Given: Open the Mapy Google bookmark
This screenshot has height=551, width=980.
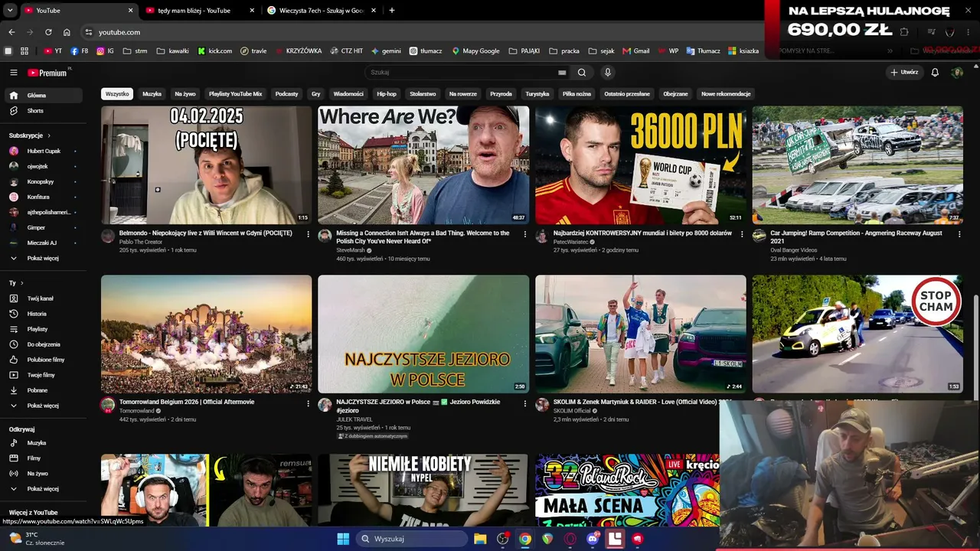Looking at the screenshot, I should 475,51.
